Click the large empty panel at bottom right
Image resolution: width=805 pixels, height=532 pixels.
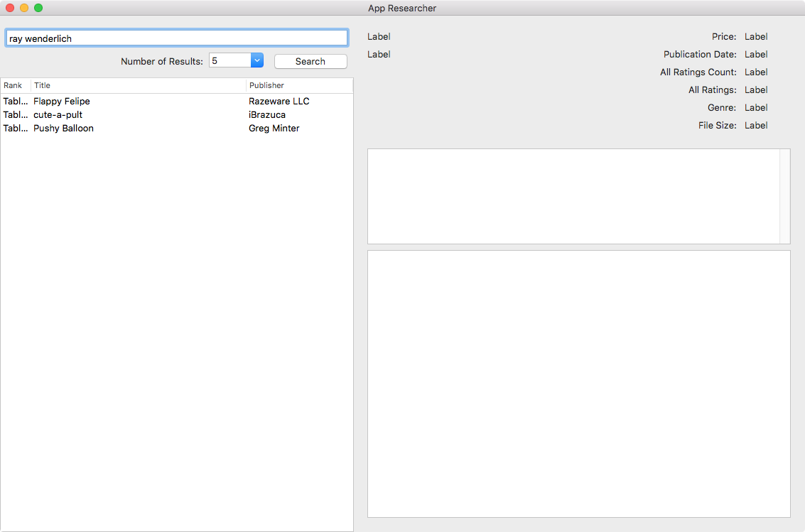[x=578, y=384]
